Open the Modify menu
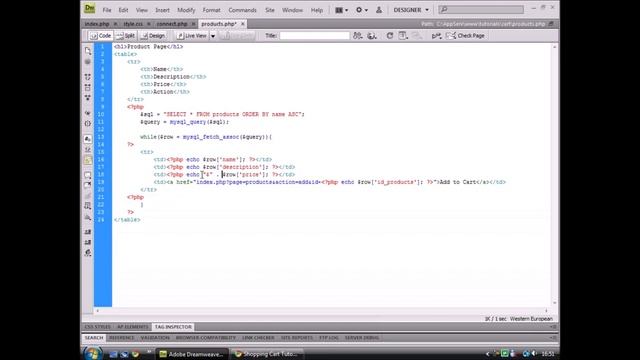The width and height of the screenshot is (640, 360). pyautogui.click(x=186, y=10)
